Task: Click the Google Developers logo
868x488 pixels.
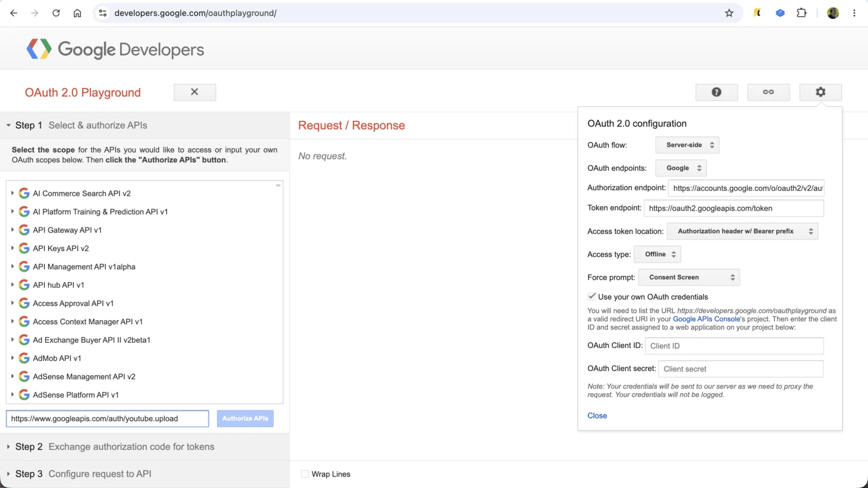Action: tap(115, 49)
